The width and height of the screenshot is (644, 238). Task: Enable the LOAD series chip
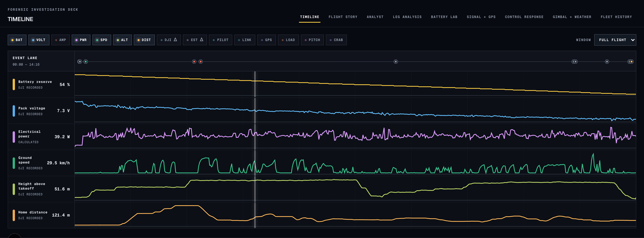coord(288,40)
